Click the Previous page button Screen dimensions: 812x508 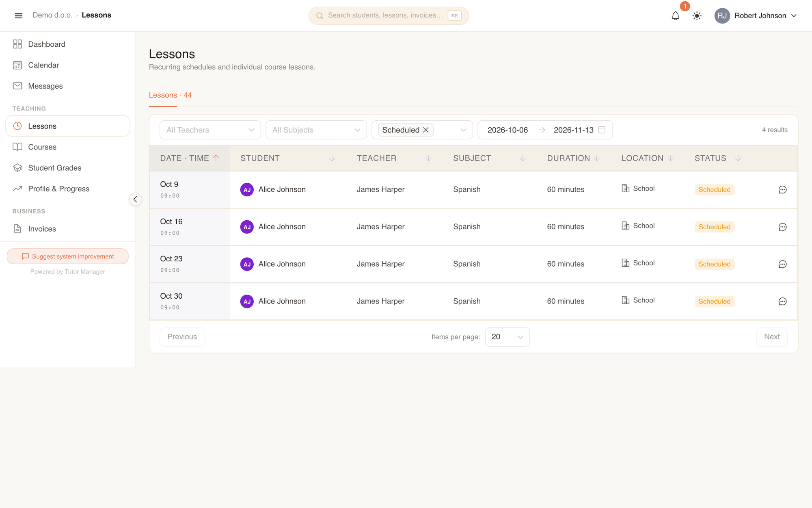pyautogui.click(x=182, y=337)
